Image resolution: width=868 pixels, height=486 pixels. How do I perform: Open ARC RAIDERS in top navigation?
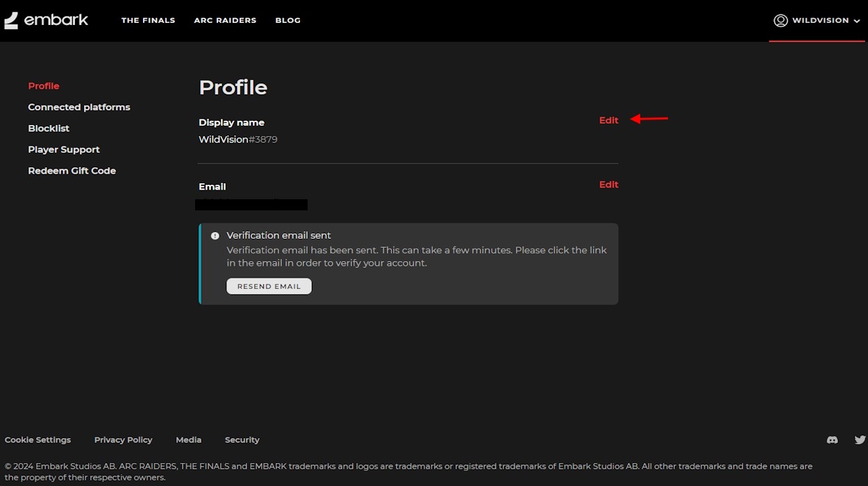pos(225,20)
